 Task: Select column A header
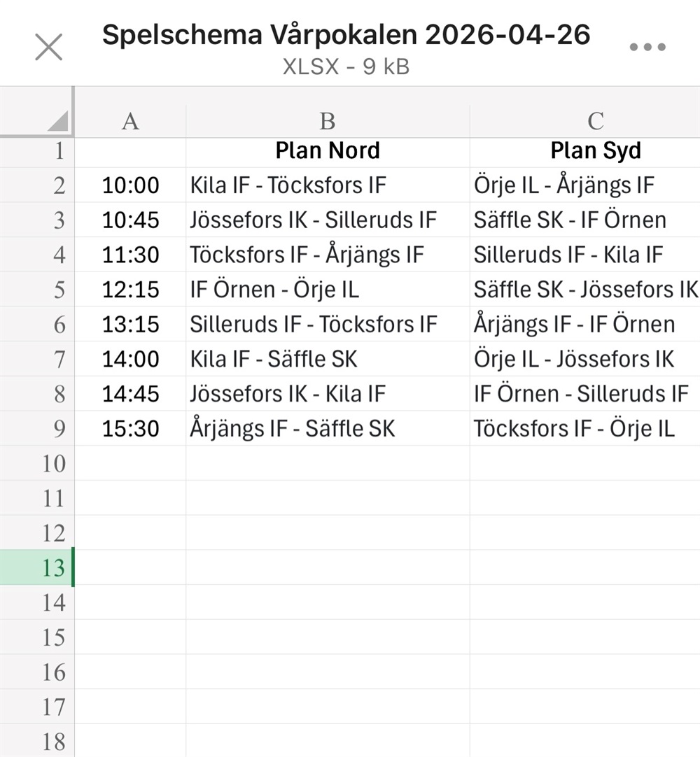tap(130, 121)
